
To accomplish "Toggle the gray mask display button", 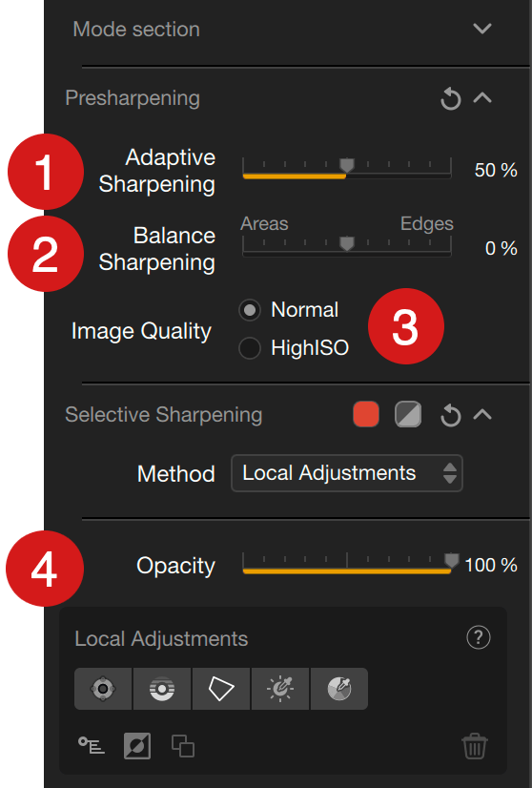I will point(408,415).
